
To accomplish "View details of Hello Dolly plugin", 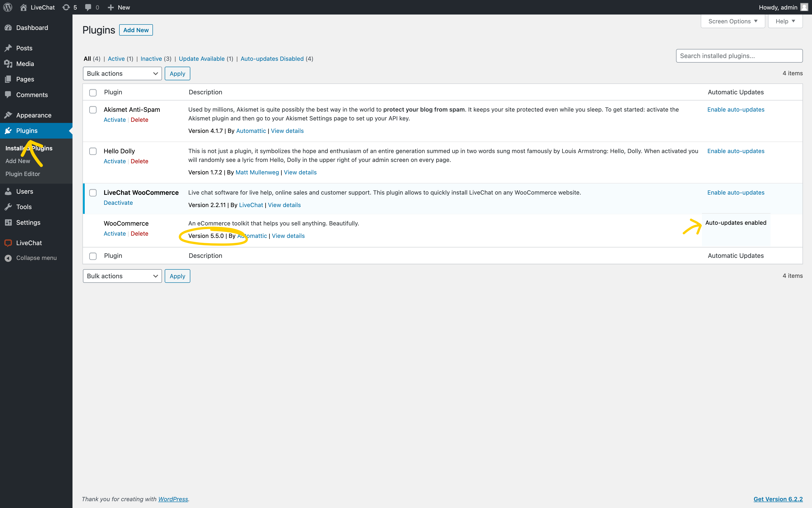I will [x=300, y=172].
